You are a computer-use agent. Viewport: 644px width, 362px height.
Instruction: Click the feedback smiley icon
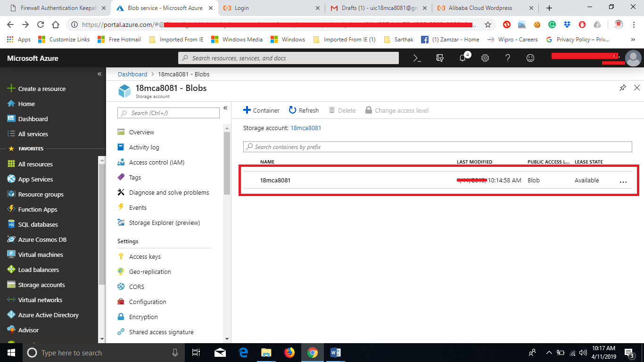pos(530,58)
